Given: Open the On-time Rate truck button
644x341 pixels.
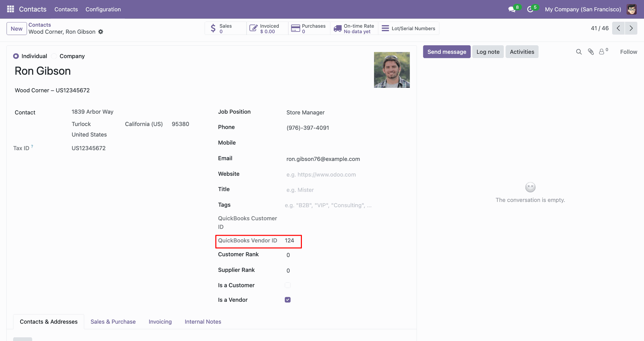Looking at the screenshot, I should 354,29.
